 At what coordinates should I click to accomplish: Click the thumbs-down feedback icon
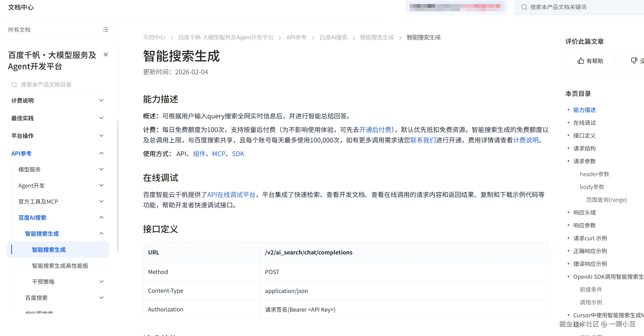[x=634, y=61]
